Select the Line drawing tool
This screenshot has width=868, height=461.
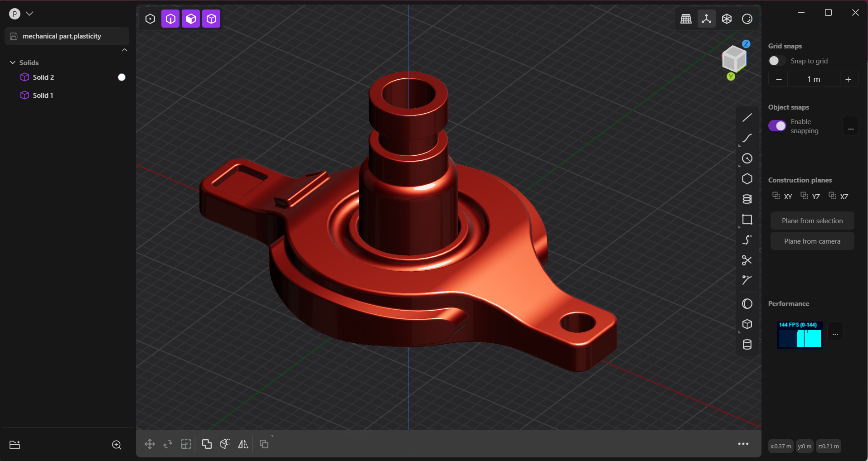point(747,118)
